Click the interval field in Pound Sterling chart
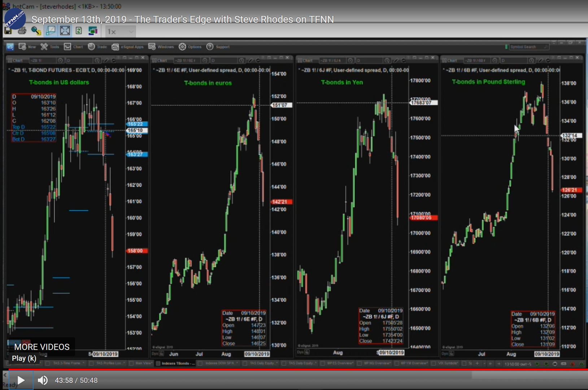This screenshot has height=390, width=588. 514,60
